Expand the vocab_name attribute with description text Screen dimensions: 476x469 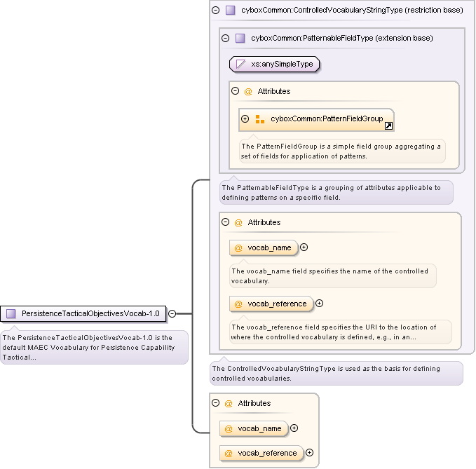[x=304, y=247]
